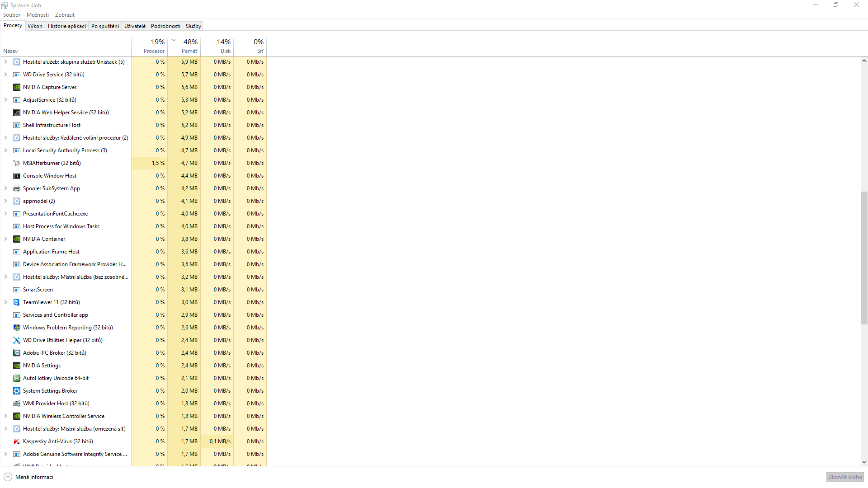Expand NVIDIA Wireless Controller Service group
The image size is (868, 488).
click(6, 416)
